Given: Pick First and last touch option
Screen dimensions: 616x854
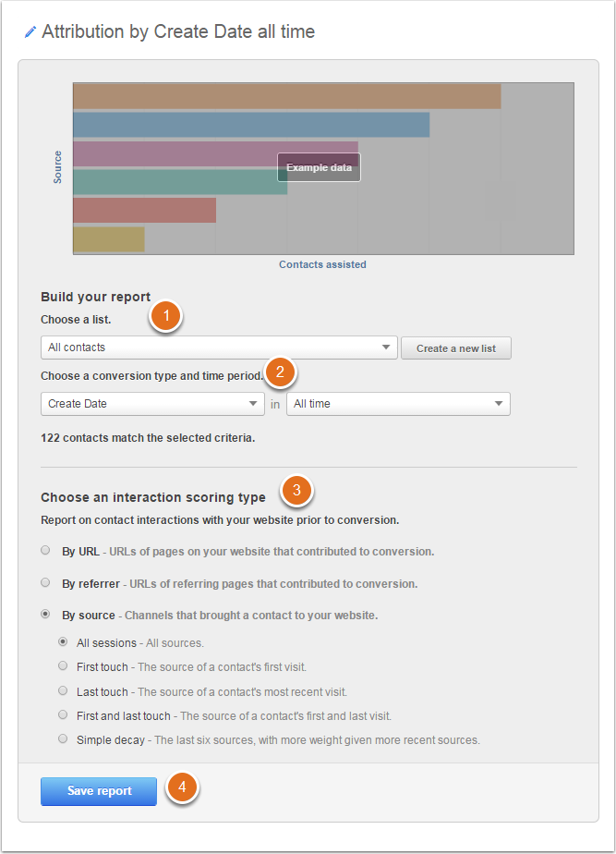Looking at the screenshot, I should point(63,714).
